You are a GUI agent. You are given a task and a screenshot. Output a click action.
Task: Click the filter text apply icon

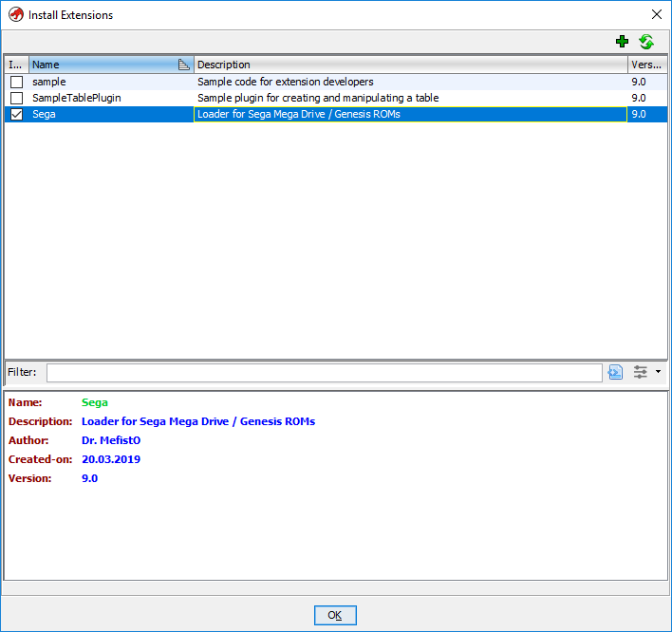coord(615,372)
